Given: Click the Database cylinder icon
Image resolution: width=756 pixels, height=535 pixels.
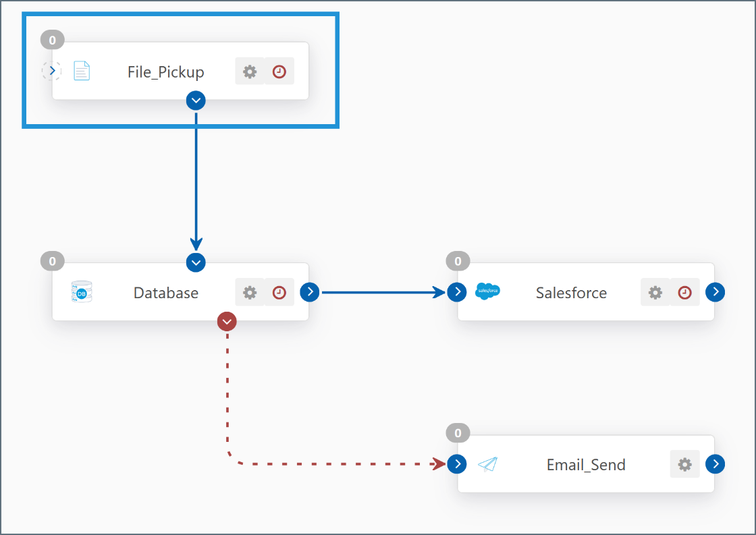Looking at the screenshot, I should tap(82, 292).
